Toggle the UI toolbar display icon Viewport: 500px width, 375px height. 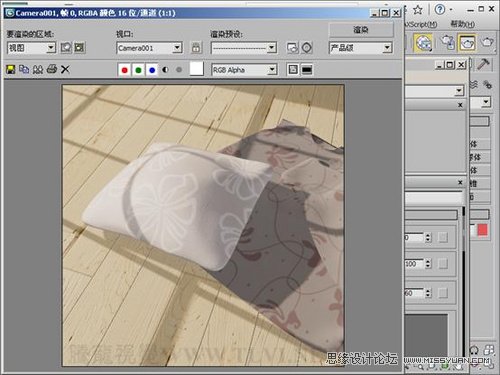coord(307,70)
